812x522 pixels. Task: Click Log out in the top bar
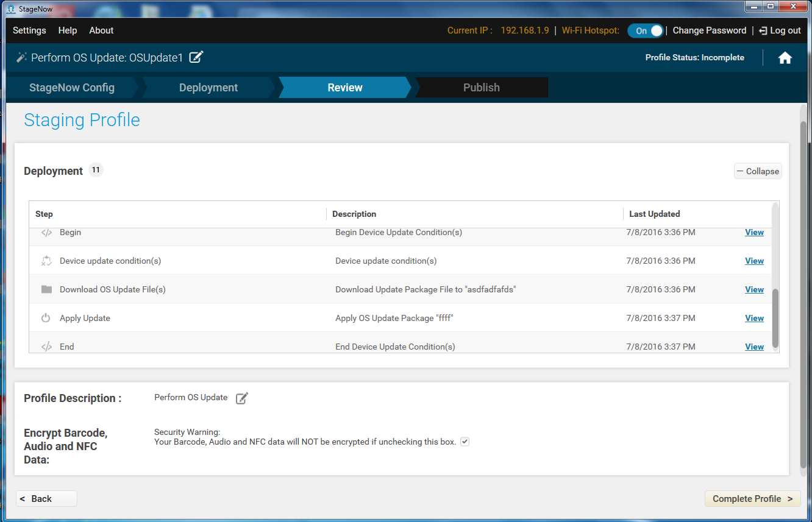tap(780, 30)
